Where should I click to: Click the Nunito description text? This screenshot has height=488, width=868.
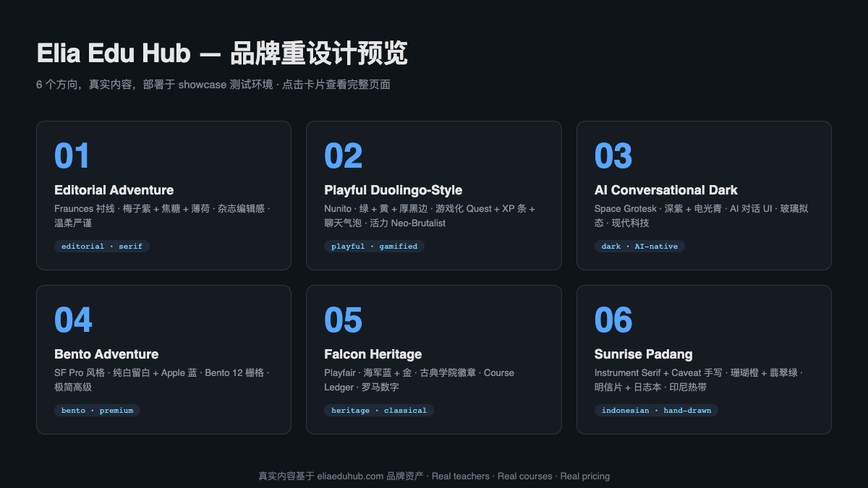point(430,215)
